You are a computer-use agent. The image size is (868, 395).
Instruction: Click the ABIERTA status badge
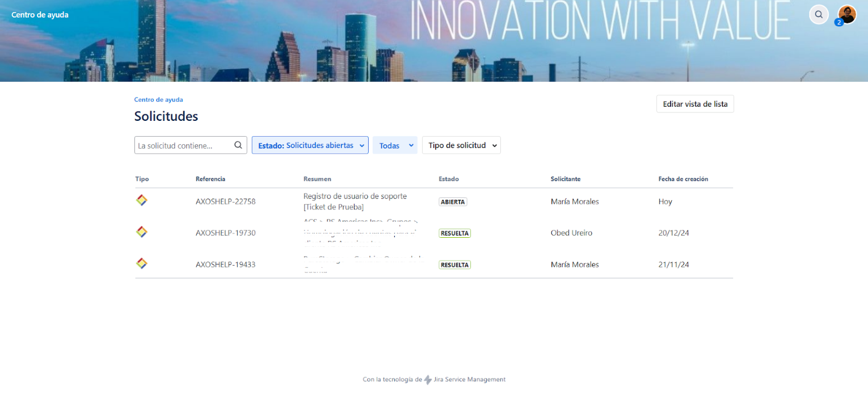(x=453, y=201)
